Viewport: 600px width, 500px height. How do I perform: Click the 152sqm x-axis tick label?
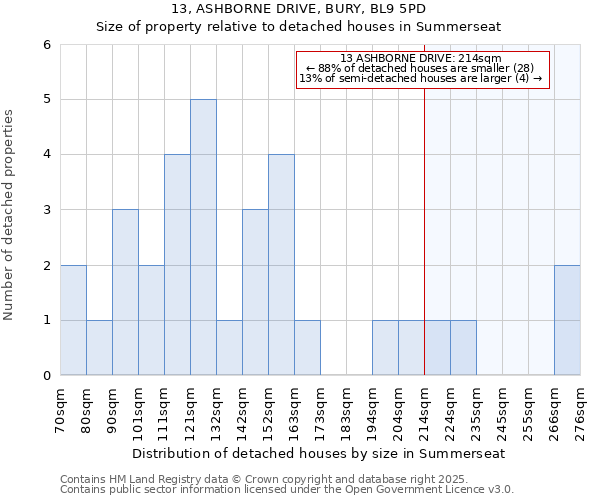pos(268,414)
